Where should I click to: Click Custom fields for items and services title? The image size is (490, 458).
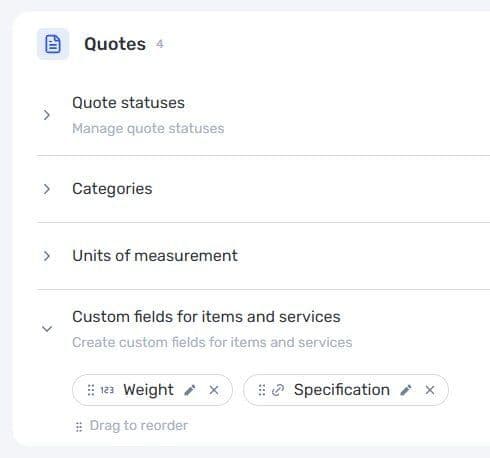tap(206, 317)
